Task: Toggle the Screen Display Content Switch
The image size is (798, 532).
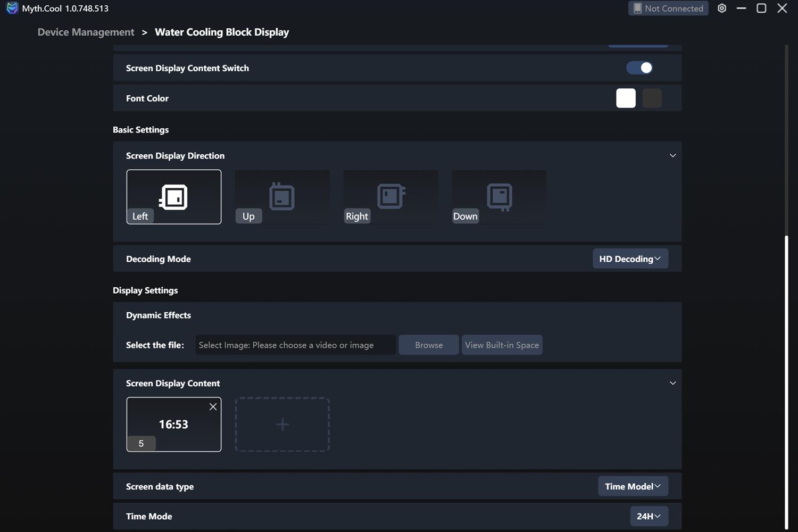Action: (639, 68)
